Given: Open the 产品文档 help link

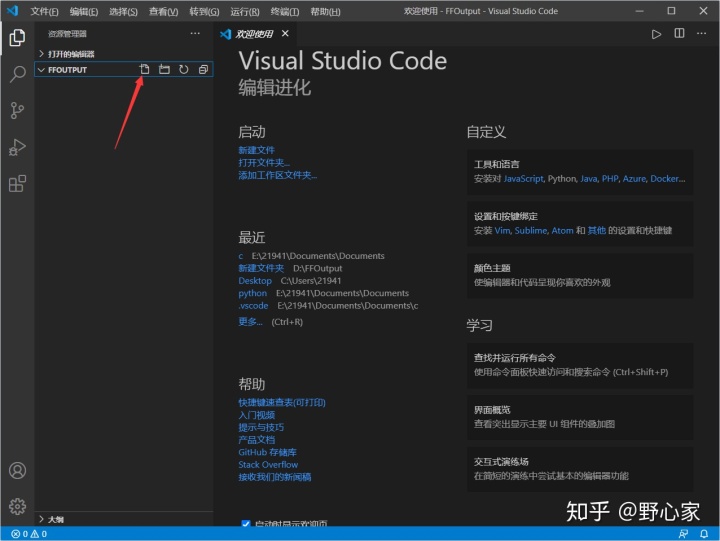Looking at the screenshot, I should (257, 440).
